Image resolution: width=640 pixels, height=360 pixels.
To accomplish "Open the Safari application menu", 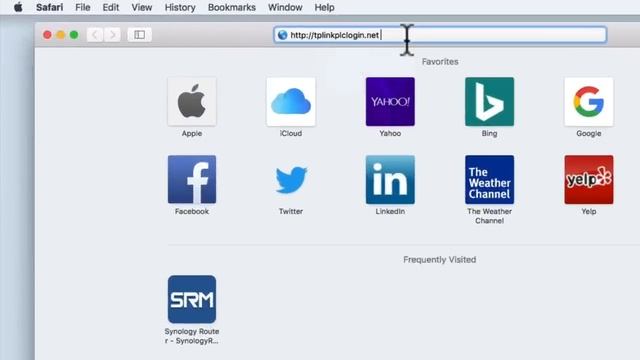I will click(x=49, y=7).
